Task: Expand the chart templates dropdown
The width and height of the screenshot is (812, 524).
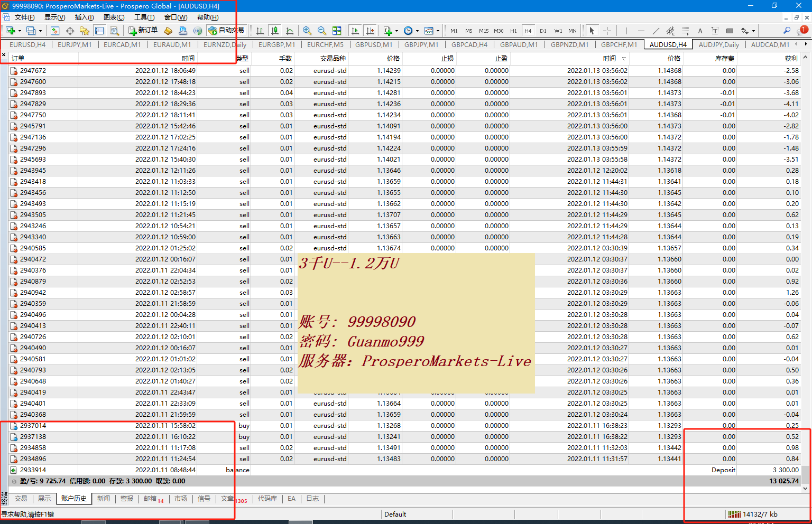Action: pyautogui.click(x=438, y=31)
